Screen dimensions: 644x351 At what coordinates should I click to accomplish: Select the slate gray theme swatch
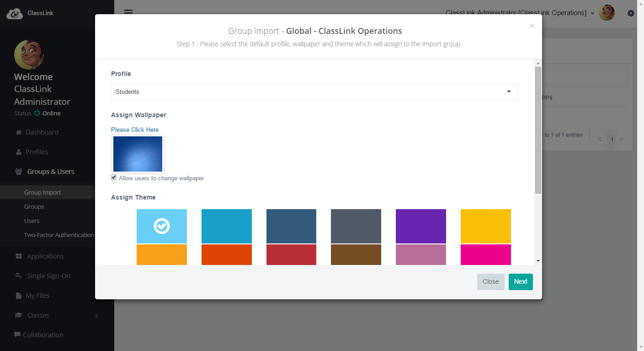[x=356, y=226]
